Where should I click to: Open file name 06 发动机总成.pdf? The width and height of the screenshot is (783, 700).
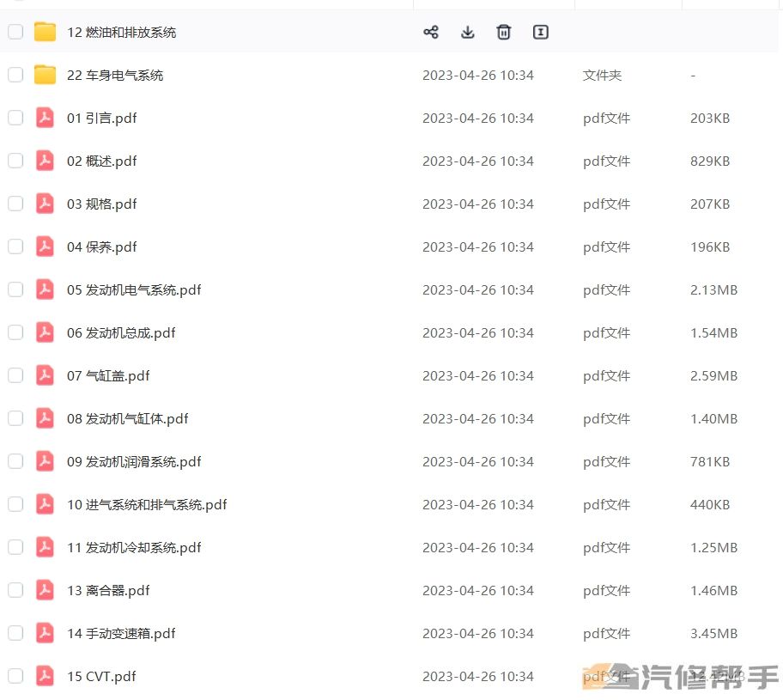(x=121, y=333)
